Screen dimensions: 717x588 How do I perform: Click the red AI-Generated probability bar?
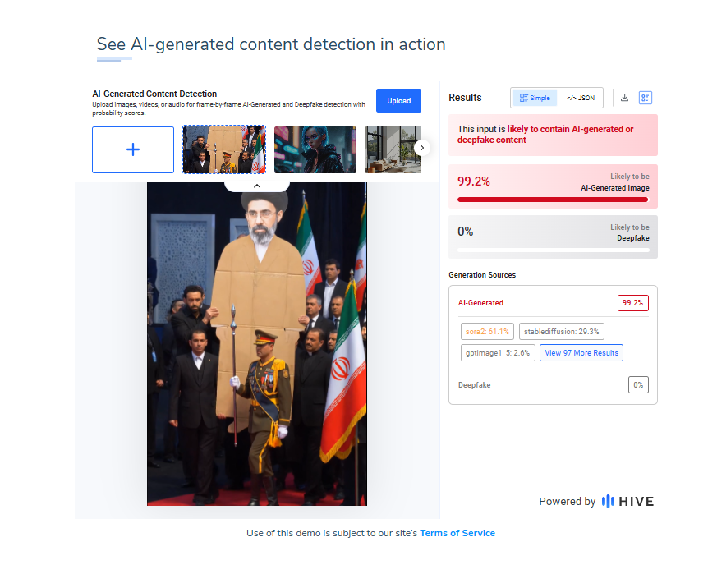tap(553, 200)
